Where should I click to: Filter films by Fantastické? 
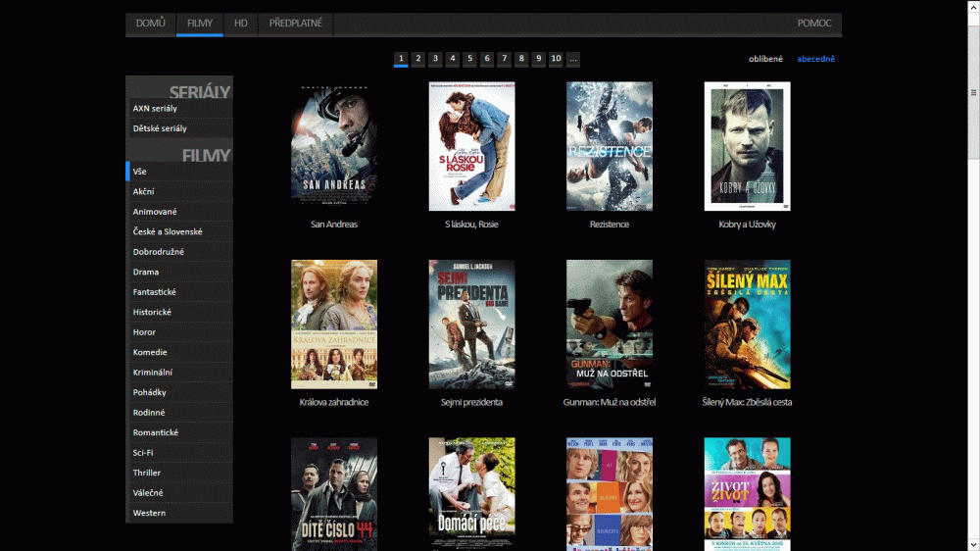pos(179,291)
